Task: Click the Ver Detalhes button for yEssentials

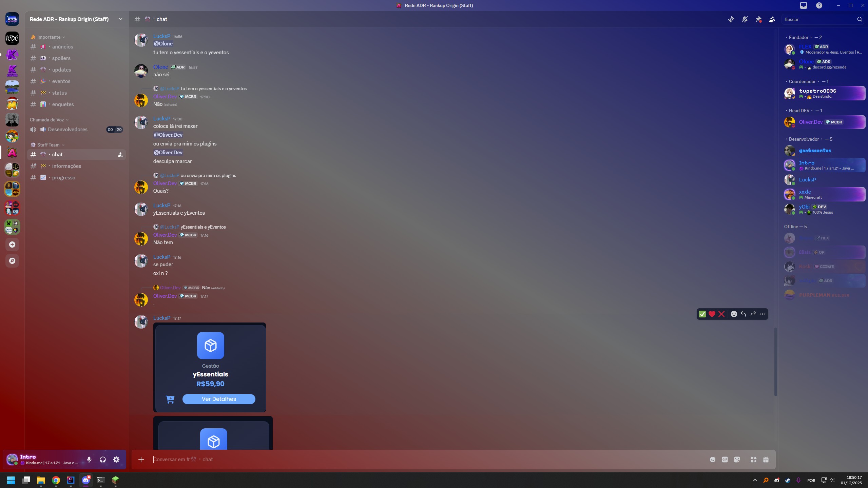Action: point(219,399)
